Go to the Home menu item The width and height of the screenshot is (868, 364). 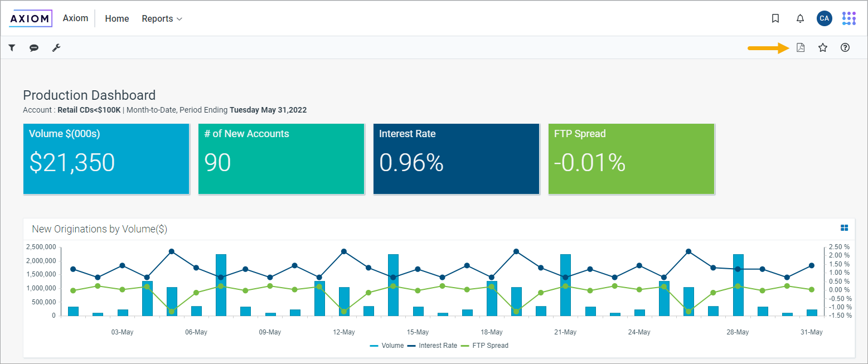tap(117, 18)
